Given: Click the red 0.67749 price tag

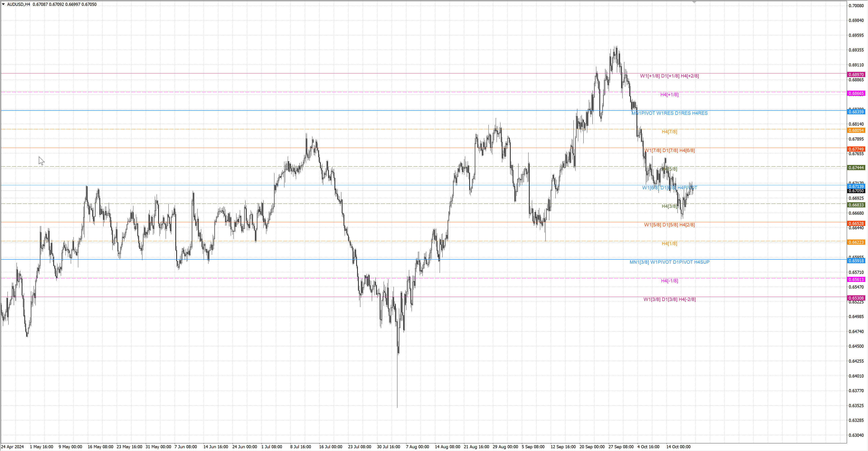Looking at the screenshot, I should pyautogui.click(x=856, y=149).
